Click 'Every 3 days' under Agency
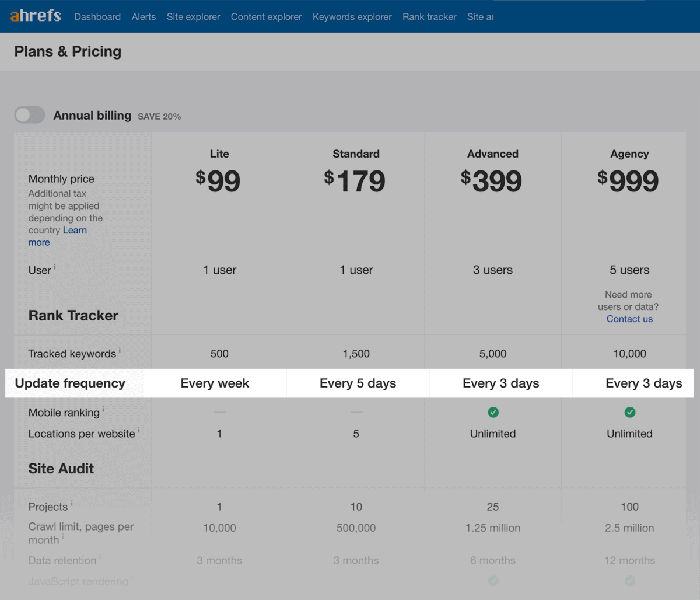Screen dimensions: 700x600 click(x=644, y=383)
